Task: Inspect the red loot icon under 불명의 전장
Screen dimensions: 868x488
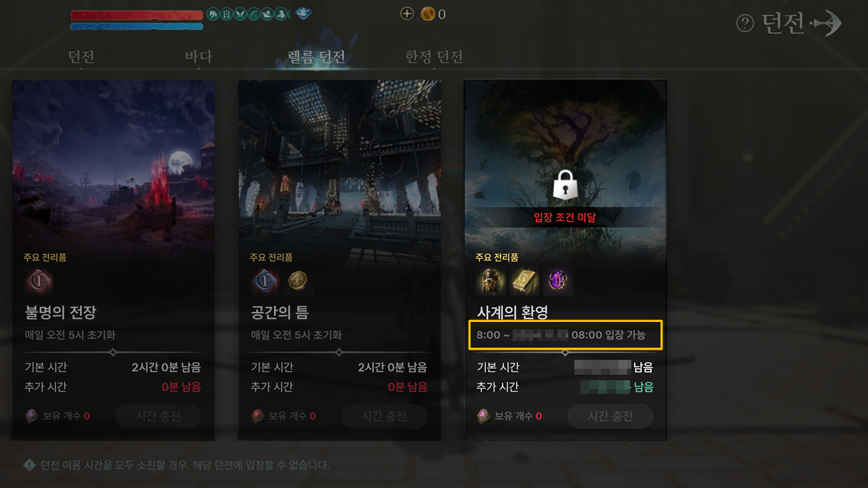Action: coord(39,281)
